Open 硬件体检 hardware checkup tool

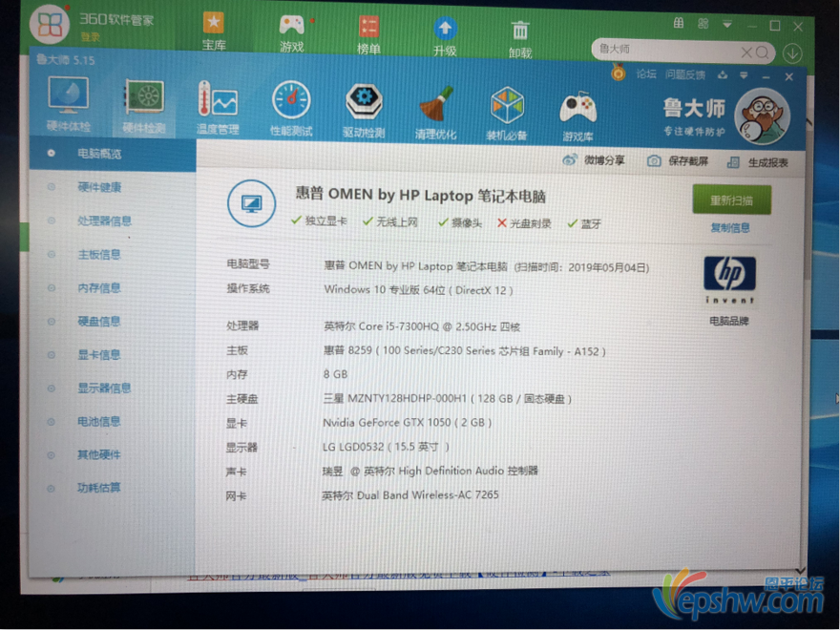click(68, 104)
